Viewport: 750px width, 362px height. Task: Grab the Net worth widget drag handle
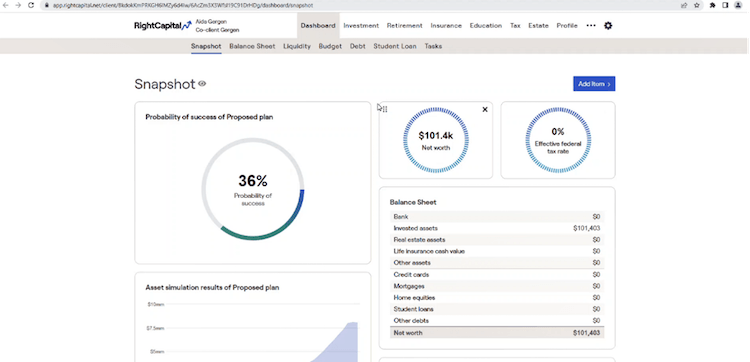(x=385, y=110)
